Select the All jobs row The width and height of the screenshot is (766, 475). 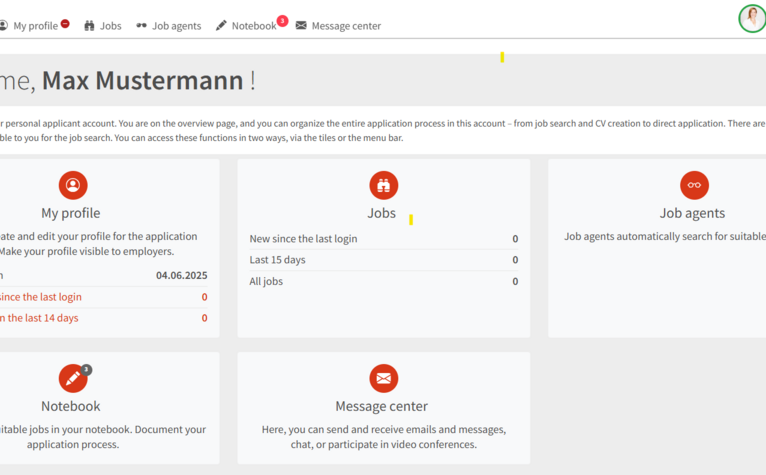(383, 281)
